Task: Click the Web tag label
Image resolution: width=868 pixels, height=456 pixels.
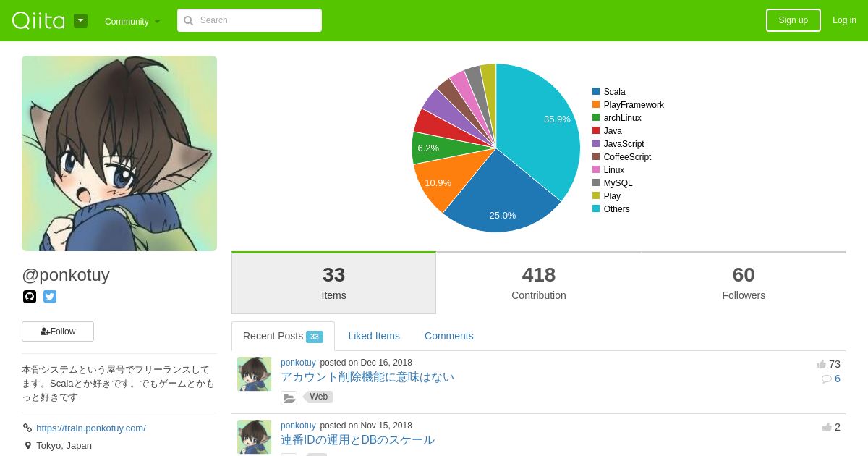Action: 318,397
